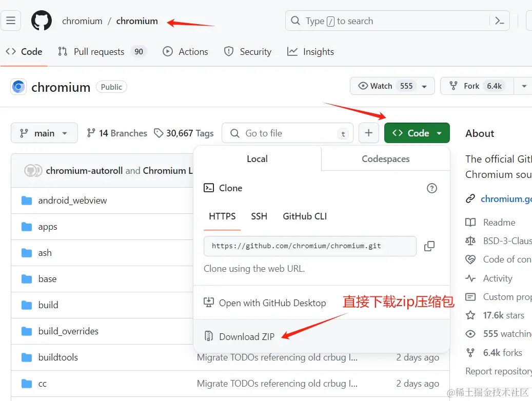
Task: Open the hamburger navigation menu
Action: [11, 21]
